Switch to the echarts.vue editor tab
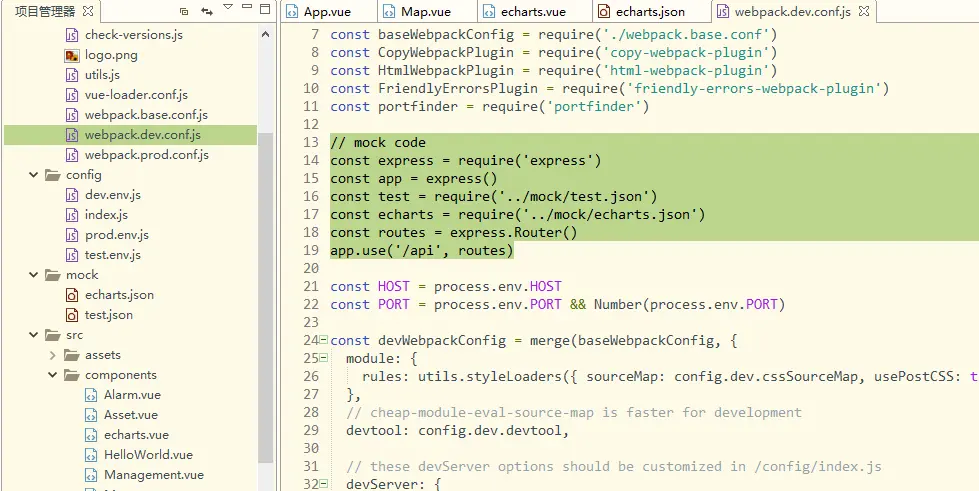 coord(533,12)
